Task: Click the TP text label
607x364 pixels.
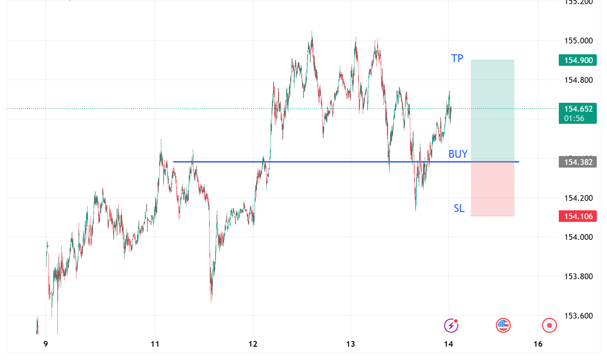Action: [x=457, y=58]
